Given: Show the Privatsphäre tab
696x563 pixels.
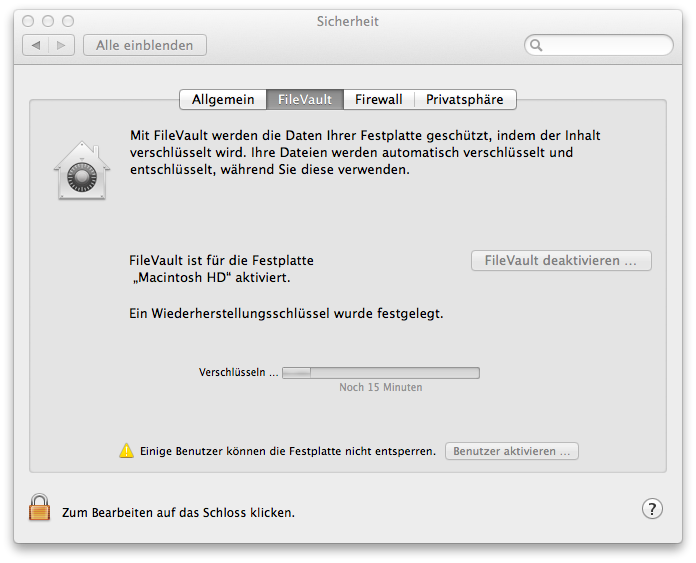Looking at the screenshot, I should pyautogui.click(x=464, y=99).
